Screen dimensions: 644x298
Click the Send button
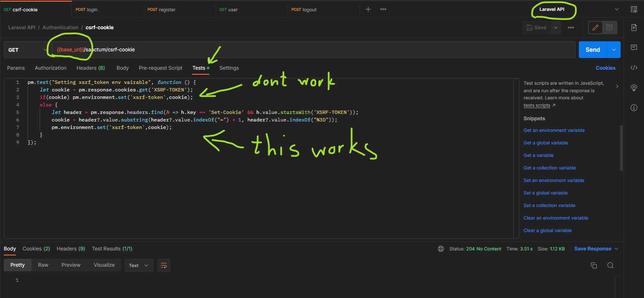click(x=593, y=50)
